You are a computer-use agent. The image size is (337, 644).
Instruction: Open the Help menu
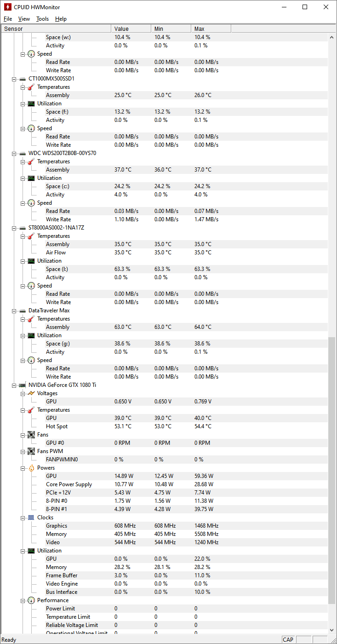point(61,19)
